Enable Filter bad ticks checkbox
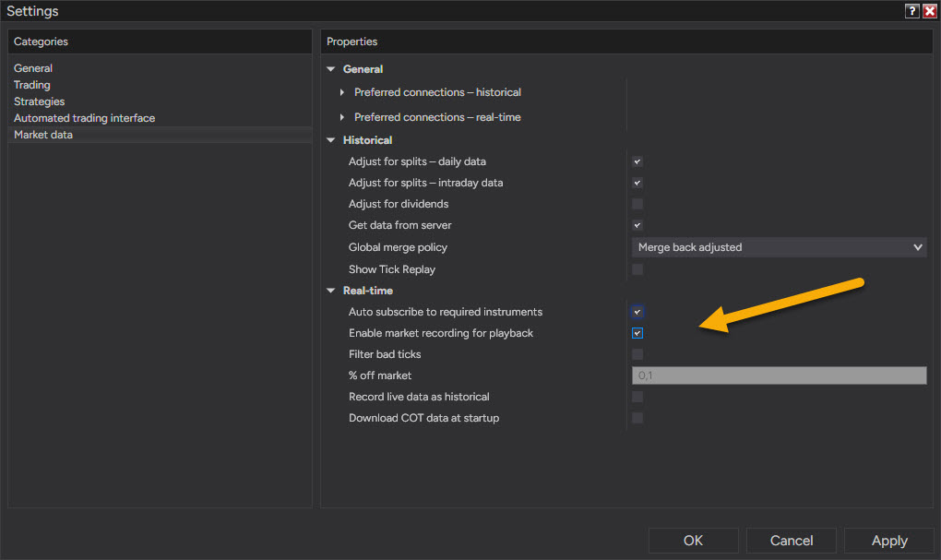This screenshot has width=941, height=560. click(x=637, y=354)
